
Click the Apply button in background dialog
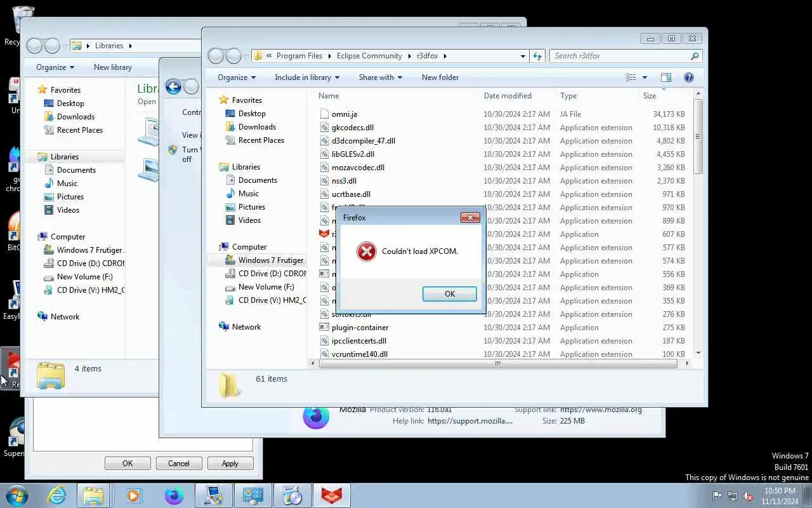230,464
